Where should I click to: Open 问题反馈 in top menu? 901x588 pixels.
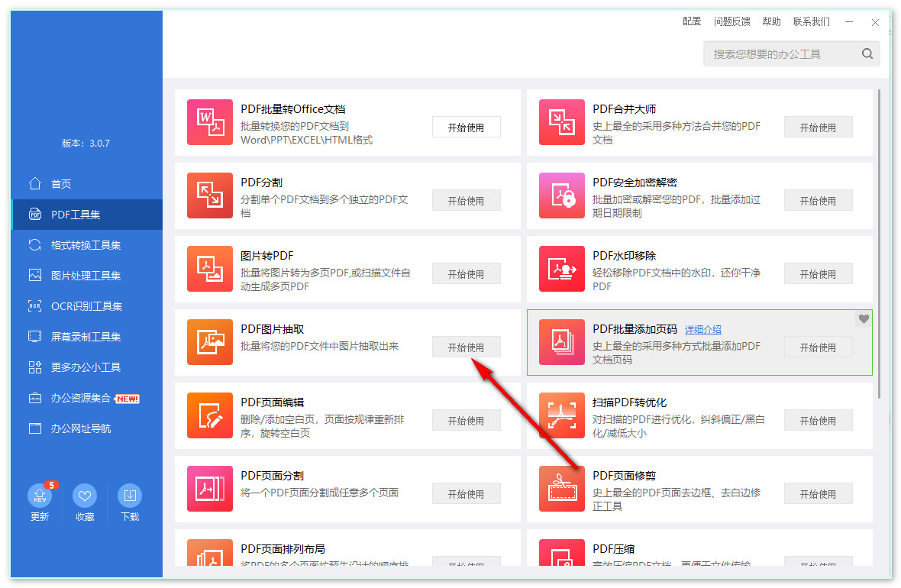731,21
